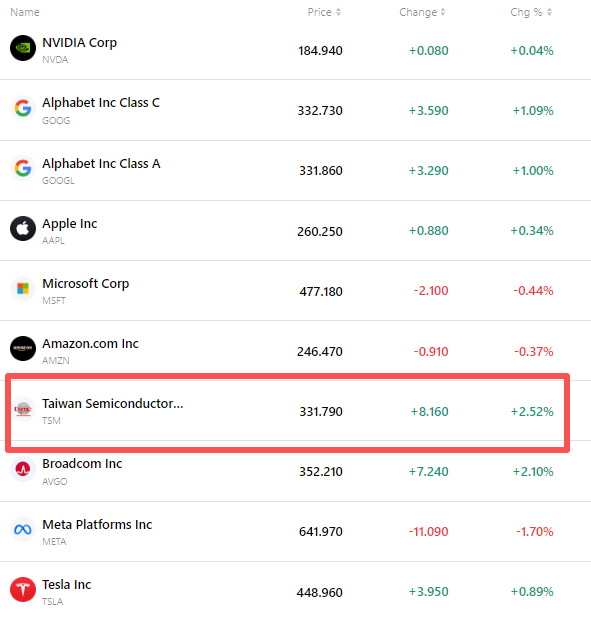Screen dimensions: 591x620
Task: Sort by Price column arrows
Action: [338, 12]
